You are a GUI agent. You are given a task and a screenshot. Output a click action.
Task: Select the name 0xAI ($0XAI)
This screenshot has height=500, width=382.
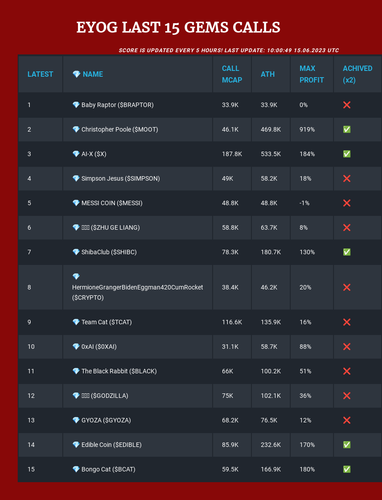[99, 347]
